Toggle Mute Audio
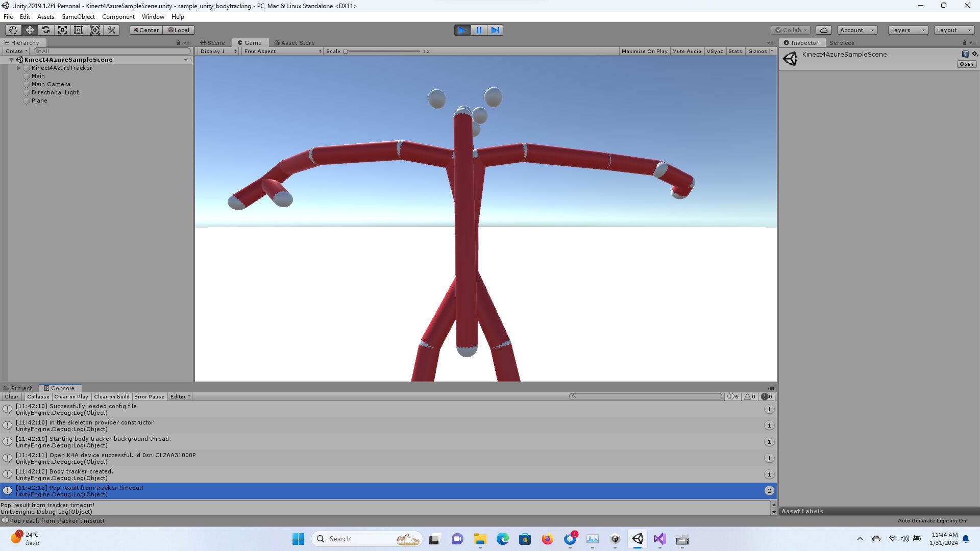 pos(687,51)
